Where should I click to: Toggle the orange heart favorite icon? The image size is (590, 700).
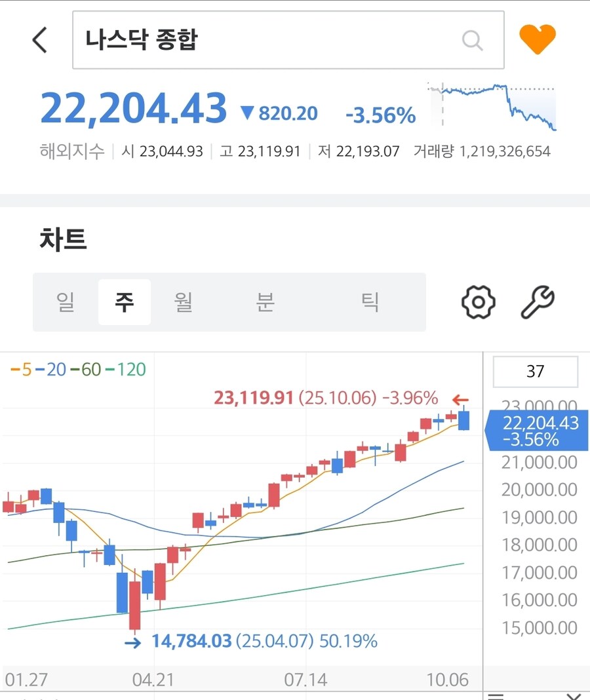coord(538,39)
